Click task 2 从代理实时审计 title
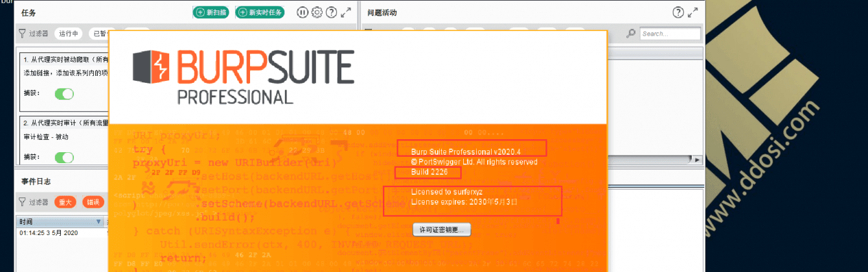Image resolution: width=868 pixels, height=272 pixels. point(65,122)
